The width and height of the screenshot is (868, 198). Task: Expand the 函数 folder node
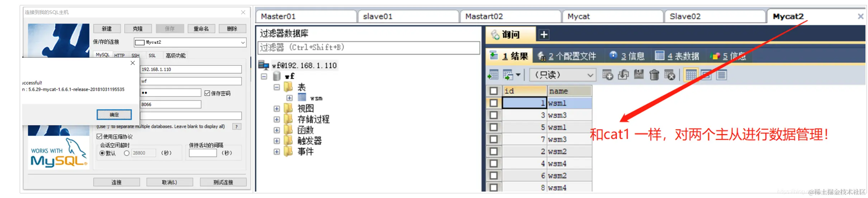click(276, 130)
